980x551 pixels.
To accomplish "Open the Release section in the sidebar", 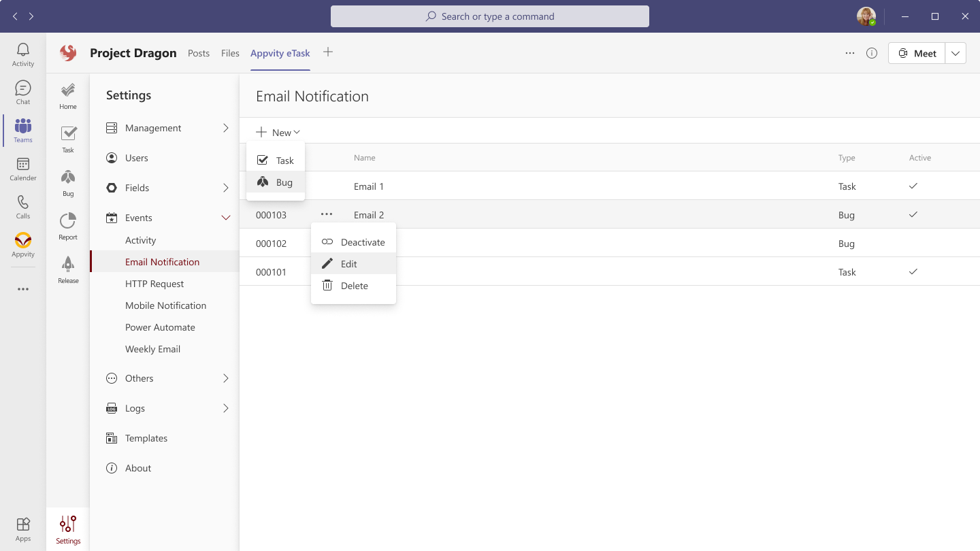I will tap(67, 267).
